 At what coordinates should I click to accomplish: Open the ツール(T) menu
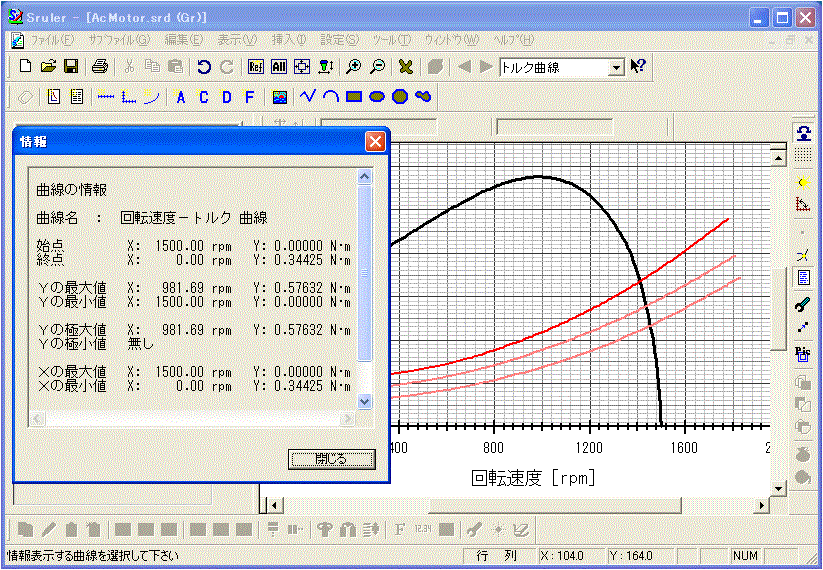click(x=392, y=40)
